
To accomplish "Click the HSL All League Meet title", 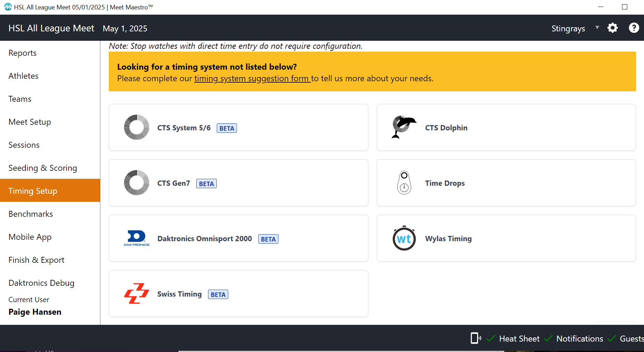I will [51, 28].
